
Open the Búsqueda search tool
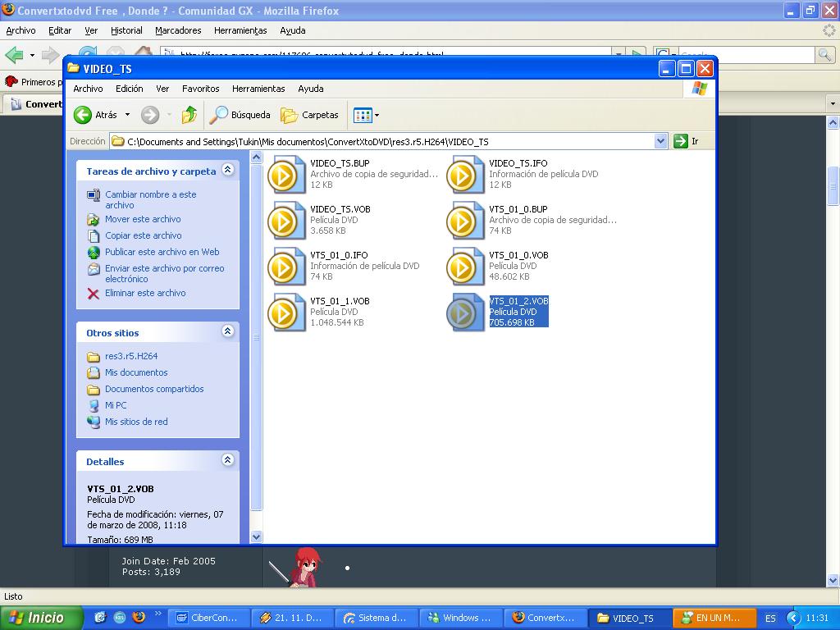tap(240, 115)
